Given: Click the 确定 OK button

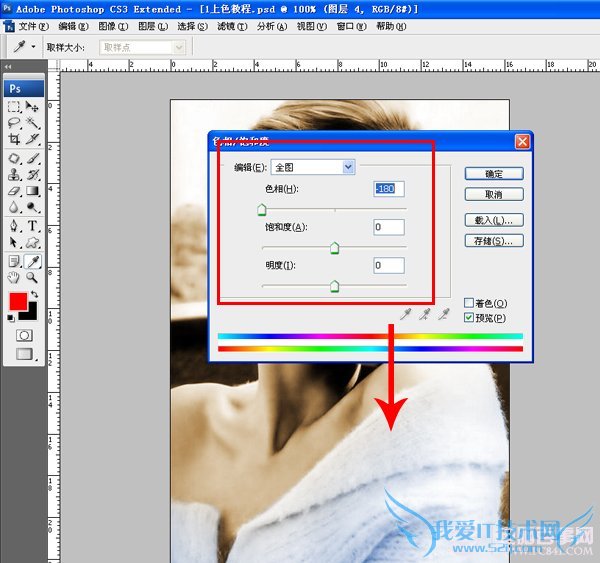Looking at the screenshot, I should [x=494, y=174].
